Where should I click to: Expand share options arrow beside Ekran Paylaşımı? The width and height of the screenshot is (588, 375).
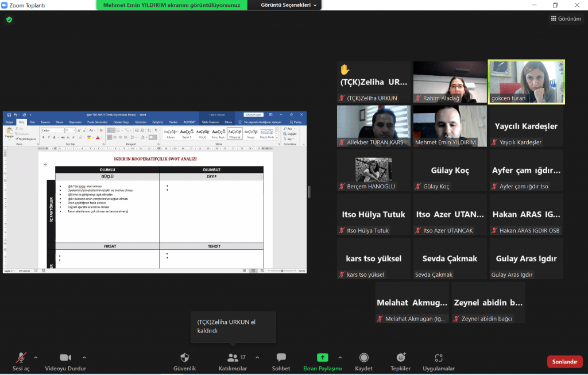(340, 357)
